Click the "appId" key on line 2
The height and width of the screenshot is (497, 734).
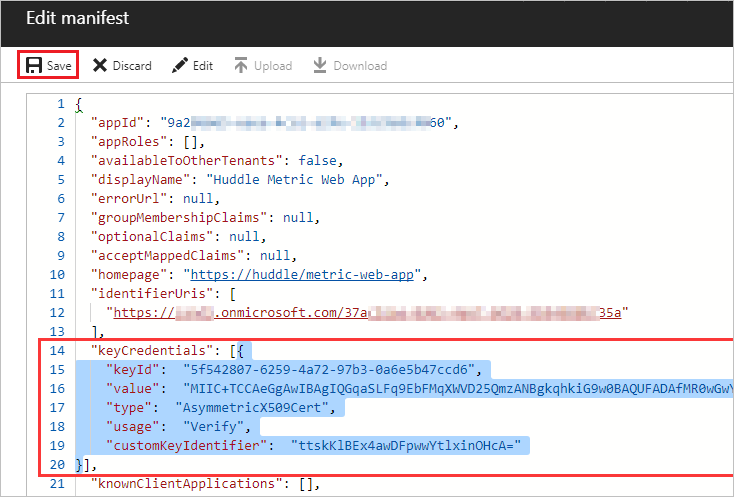click(117, 123)
